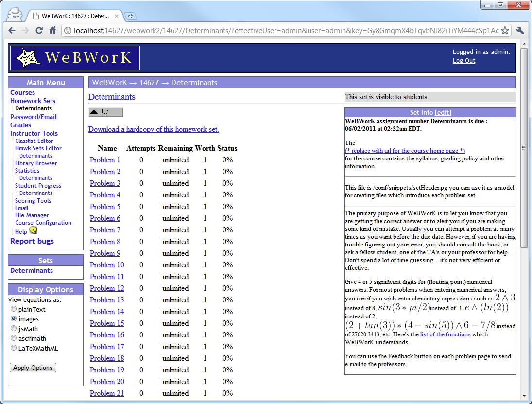This screenshot has height=404, width=532.
Task: Open Problem 10
Action: click(107, 265)
